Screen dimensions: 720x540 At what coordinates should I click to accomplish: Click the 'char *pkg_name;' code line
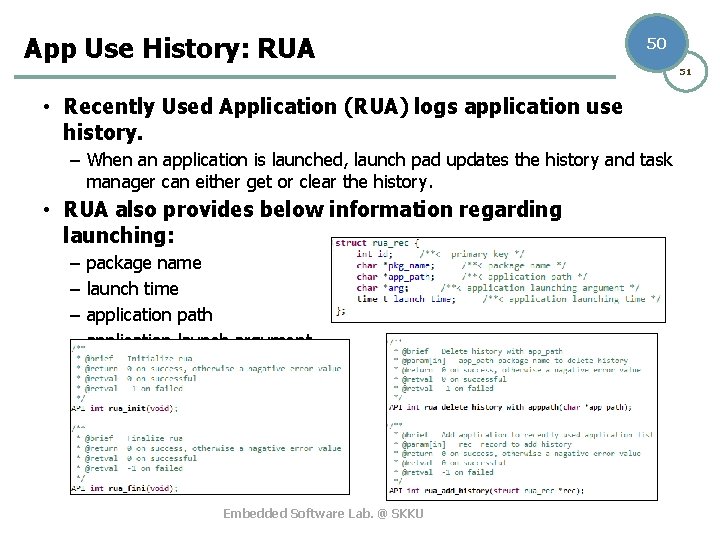[x=461, y=265]
